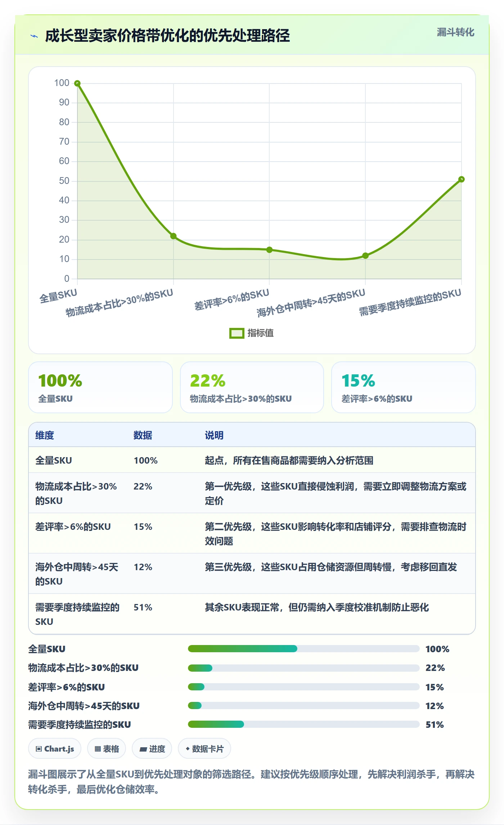Click the chart point for 海外仓中周转>45天的SKU

click(x=365, y=256)
